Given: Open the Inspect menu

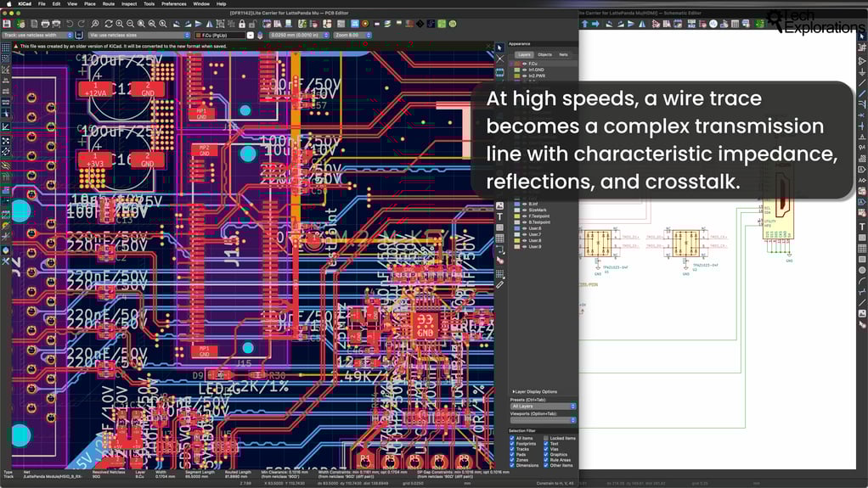Looking at the screenshot, I should 128,3.
